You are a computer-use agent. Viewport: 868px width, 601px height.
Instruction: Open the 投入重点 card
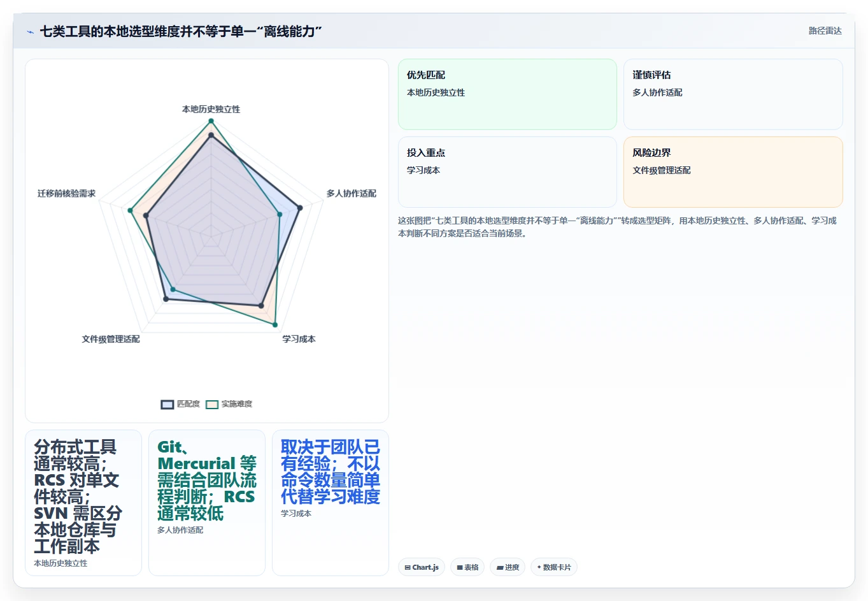click(x=508, y=172)
